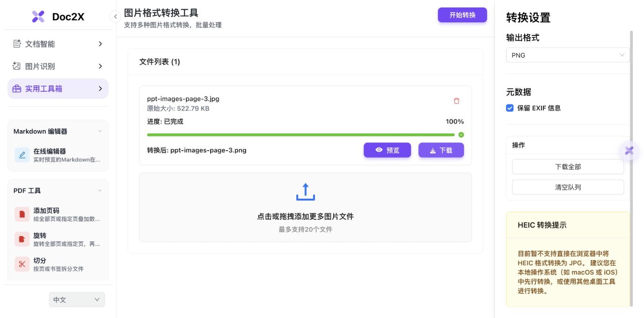This screenshot has width=644, height=318.
Task: Open the 图片识别 menu item
Action: click(58, 66)
